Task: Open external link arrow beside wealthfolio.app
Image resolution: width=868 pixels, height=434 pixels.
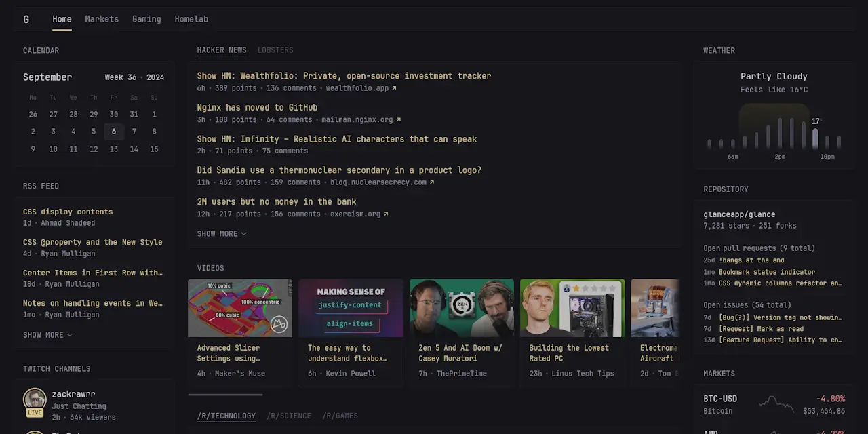Action: [394, 88]
